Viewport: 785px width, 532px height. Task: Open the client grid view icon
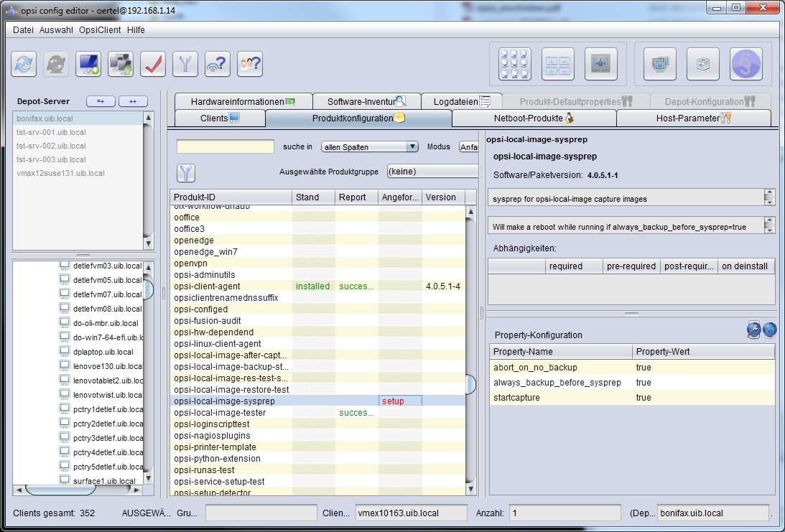tap(515, 64)
